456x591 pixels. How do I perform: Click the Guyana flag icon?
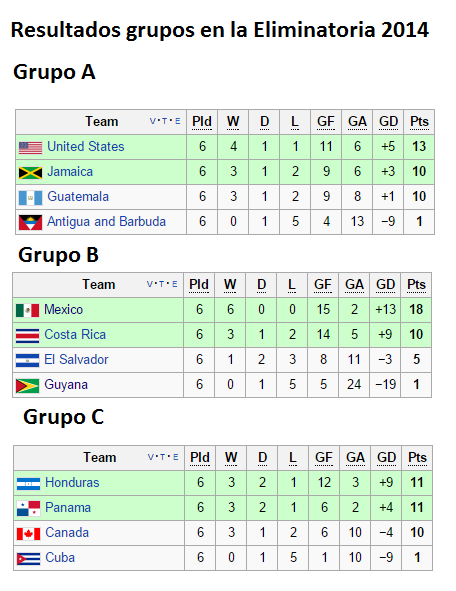[28, 386]
